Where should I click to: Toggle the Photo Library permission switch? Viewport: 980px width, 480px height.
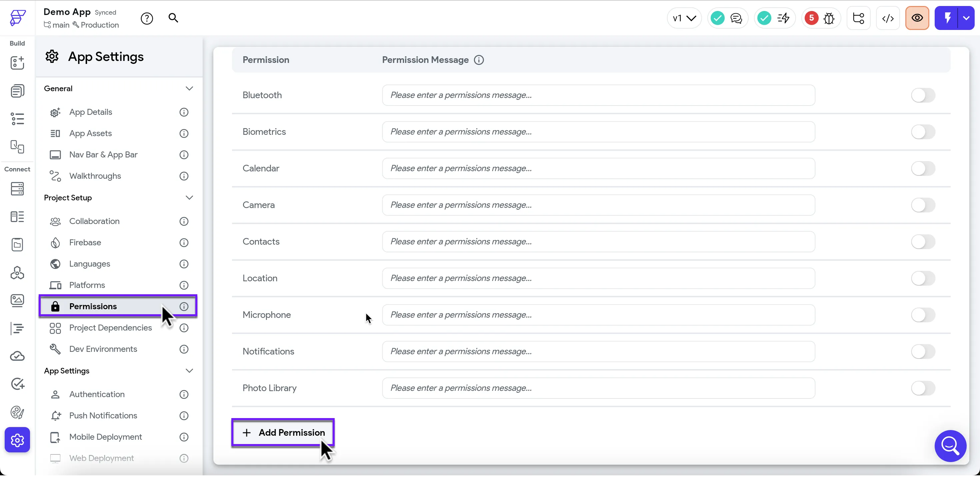[x=923, y=388]
